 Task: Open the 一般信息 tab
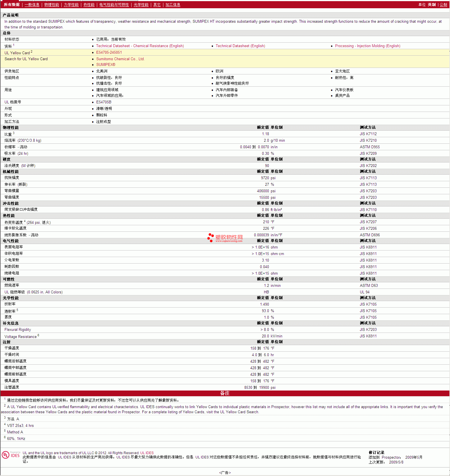32,5
